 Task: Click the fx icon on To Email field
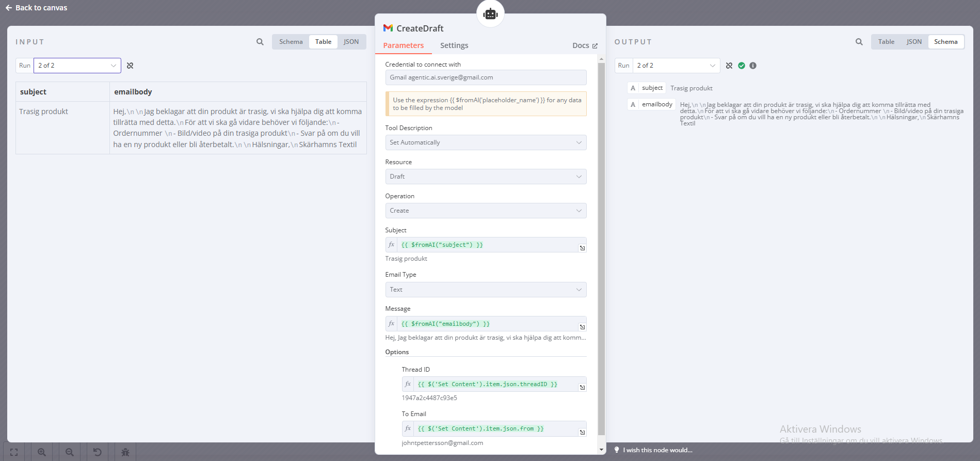click(x=408, y=428)
